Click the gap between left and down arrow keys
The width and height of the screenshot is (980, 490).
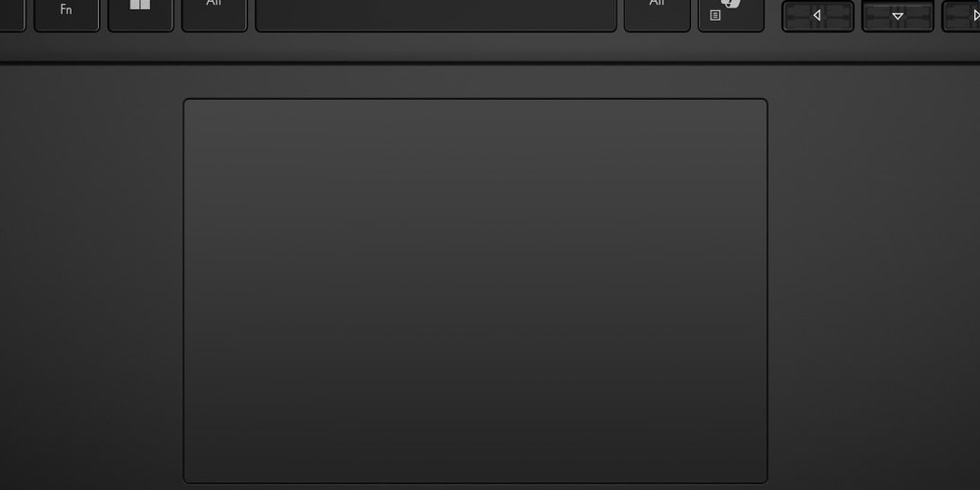(857, 17)
